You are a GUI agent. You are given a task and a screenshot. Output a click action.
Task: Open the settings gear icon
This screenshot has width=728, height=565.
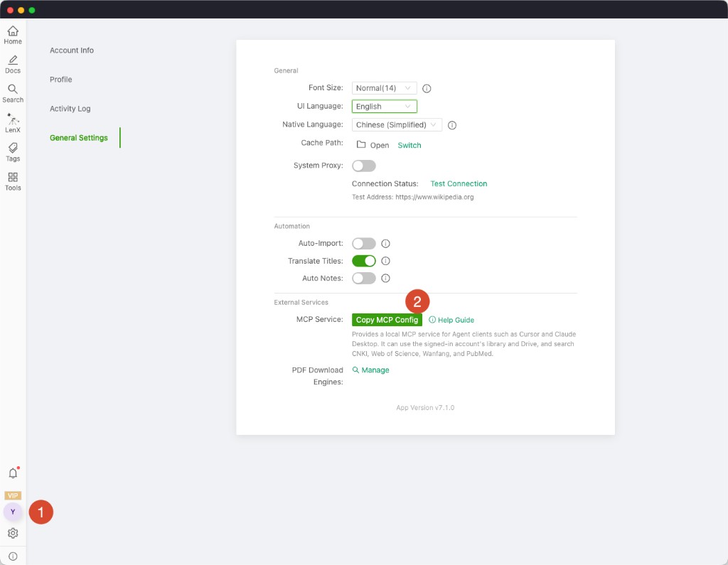pyautogui.click(x=13, y=533)
